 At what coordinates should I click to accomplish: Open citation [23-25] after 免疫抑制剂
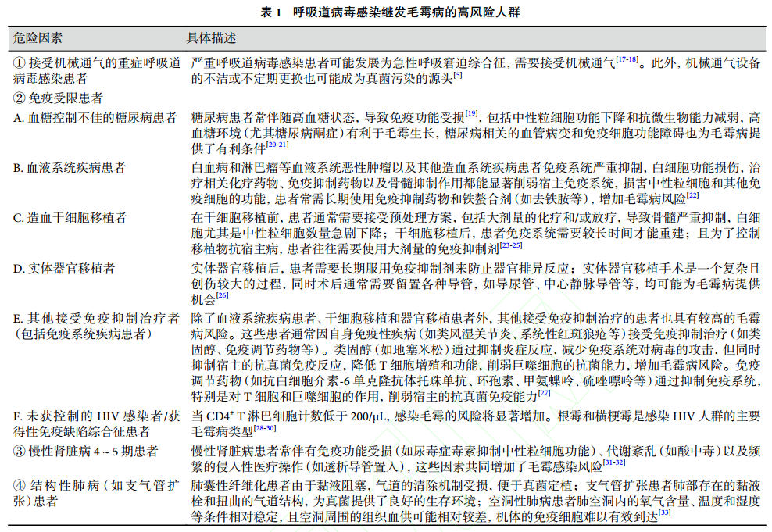(x=511, y=245)
